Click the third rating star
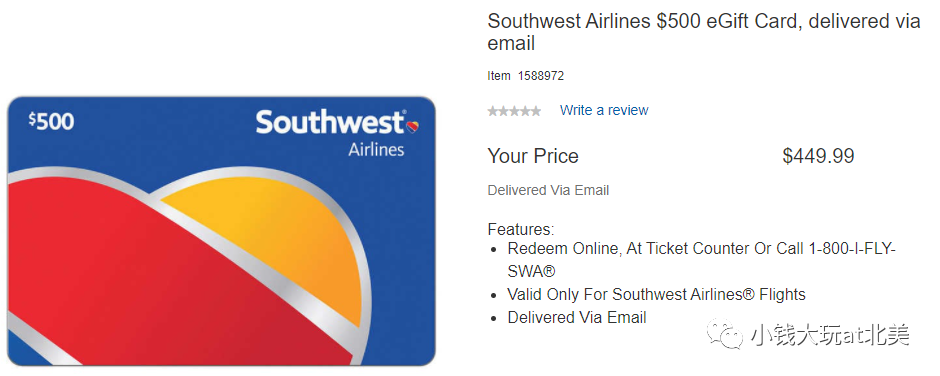This screenshot has height=376, width=940. point(514,111)
